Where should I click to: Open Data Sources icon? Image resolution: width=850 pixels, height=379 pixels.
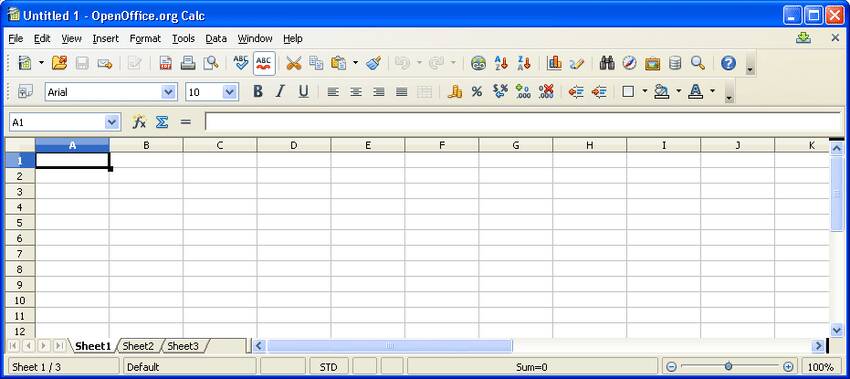(675, 63)
